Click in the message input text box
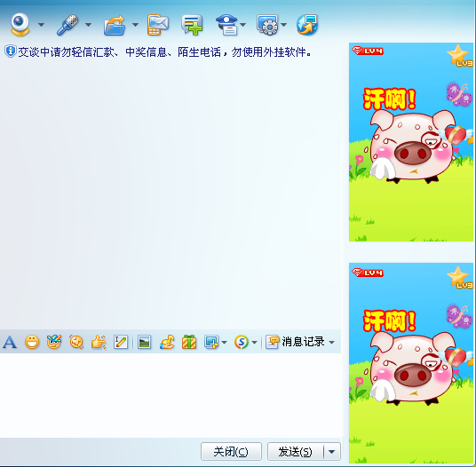The width and height of the screenshot is (476, 467). coord(171,395)
